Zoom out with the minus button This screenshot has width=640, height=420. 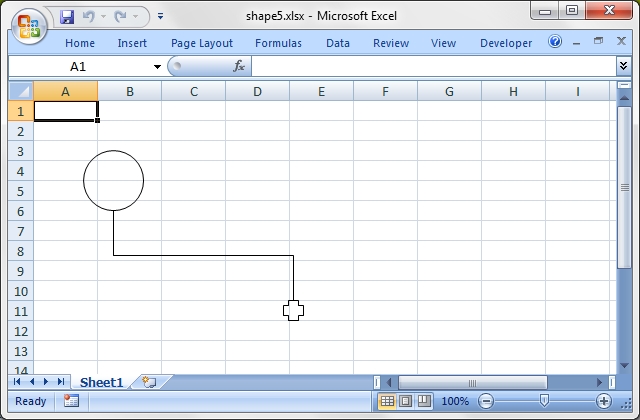click(486, 401)
